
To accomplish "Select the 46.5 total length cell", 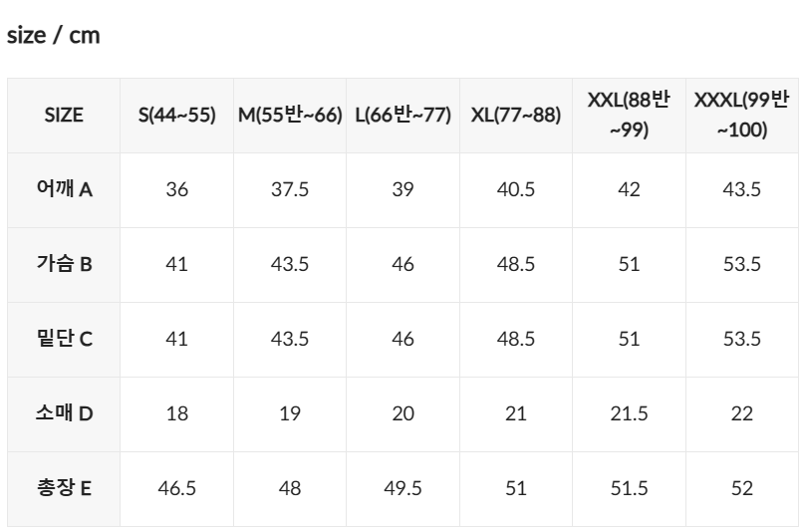I will coord(177,488).
